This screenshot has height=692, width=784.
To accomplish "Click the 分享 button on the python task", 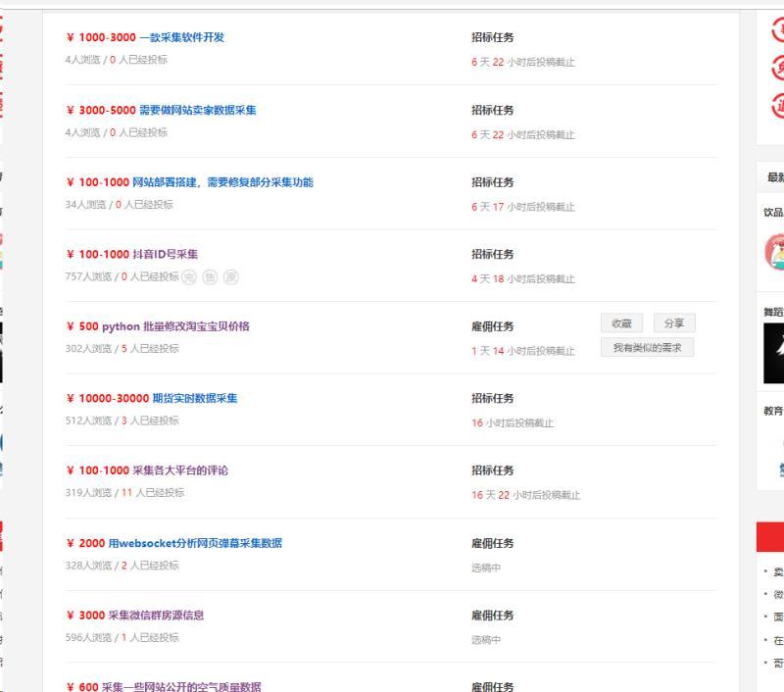I will [x=674, y=322].
